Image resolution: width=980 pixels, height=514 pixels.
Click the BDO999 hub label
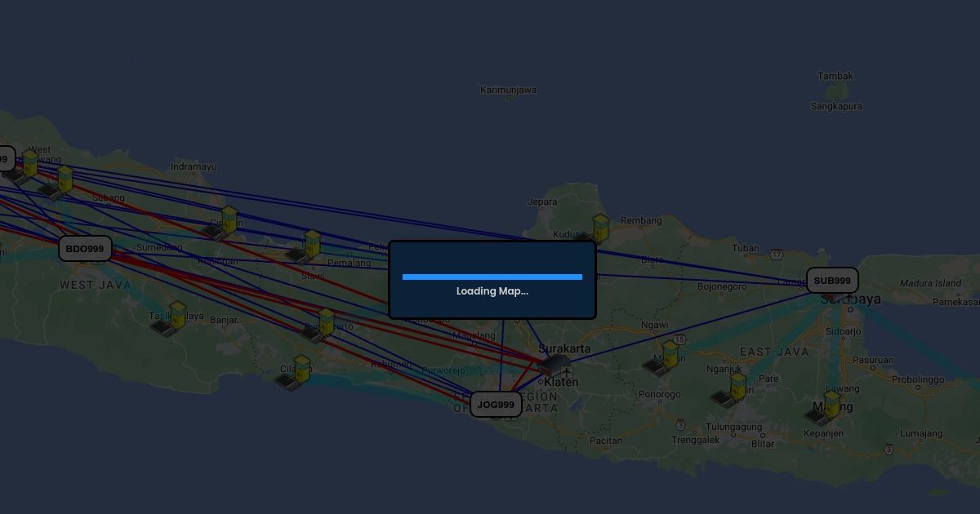coord(85,249)
